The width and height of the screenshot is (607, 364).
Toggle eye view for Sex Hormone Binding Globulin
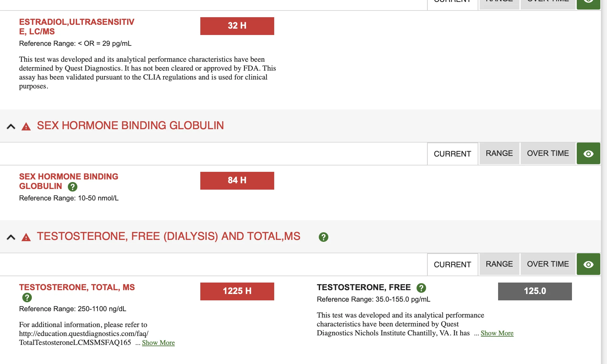[x=588, y=154]
